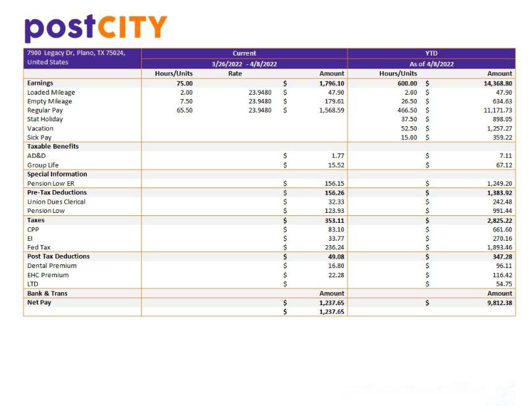This screenshot has height=411, width=532.
Task: Select the Current column header
Action: coord(244,53)
